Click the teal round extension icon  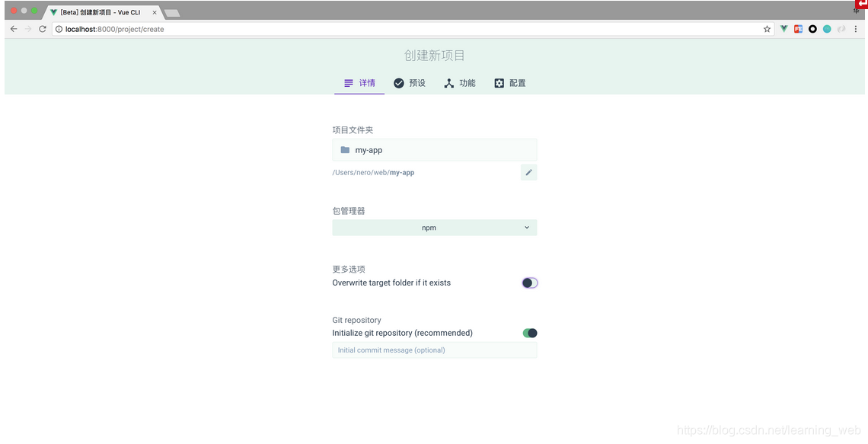pyautogui.click(x=827, y=29)
